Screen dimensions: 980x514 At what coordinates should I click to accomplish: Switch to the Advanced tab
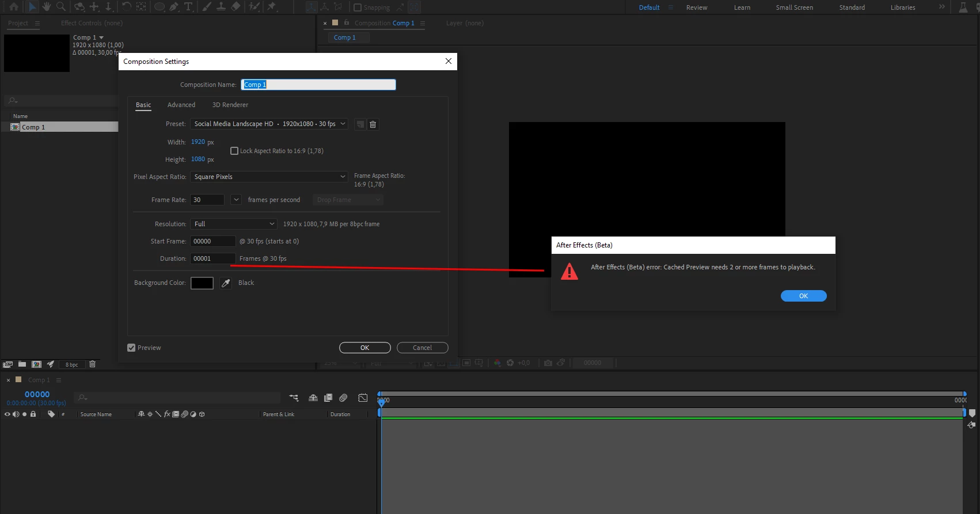tap(181, 105)
